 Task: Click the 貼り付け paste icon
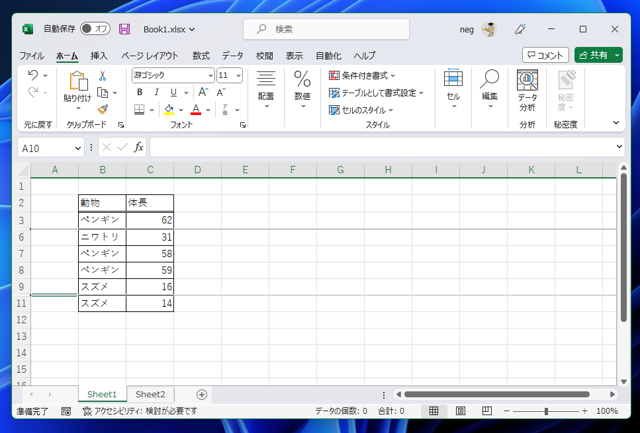pyautogui.click(x=78, y=81)
